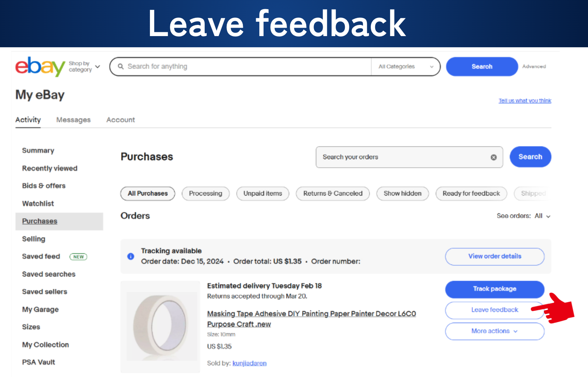Screen dimensions: 588x377
Task: Switch to the Messages tab
Action: (x=74, y=120)
